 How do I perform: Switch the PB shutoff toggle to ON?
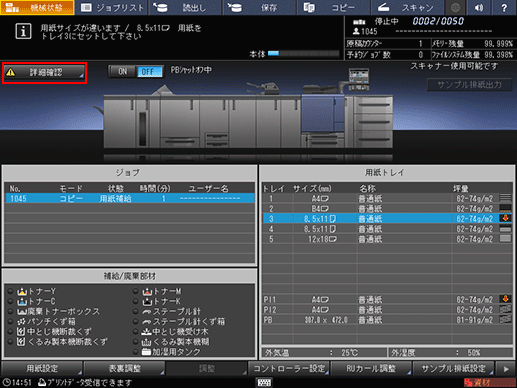122,71
